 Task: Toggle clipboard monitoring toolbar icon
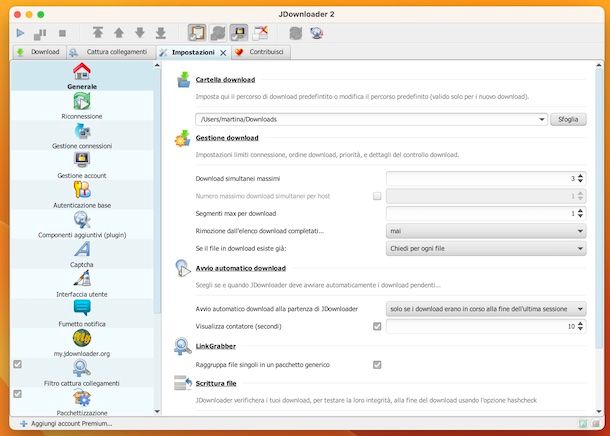coord(197,33)
